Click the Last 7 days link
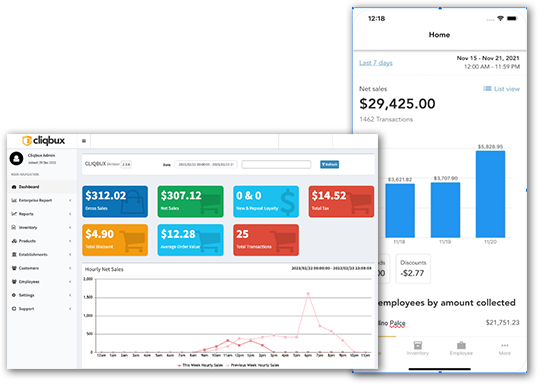The image size is (538, 384). 376,63
